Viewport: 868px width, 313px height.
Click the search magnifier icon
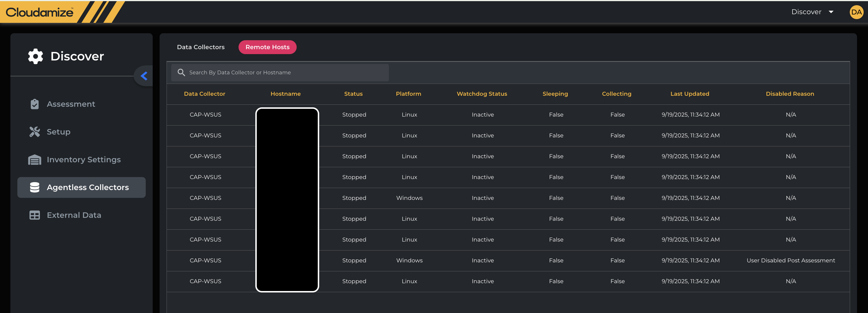[x=181, y=73]
